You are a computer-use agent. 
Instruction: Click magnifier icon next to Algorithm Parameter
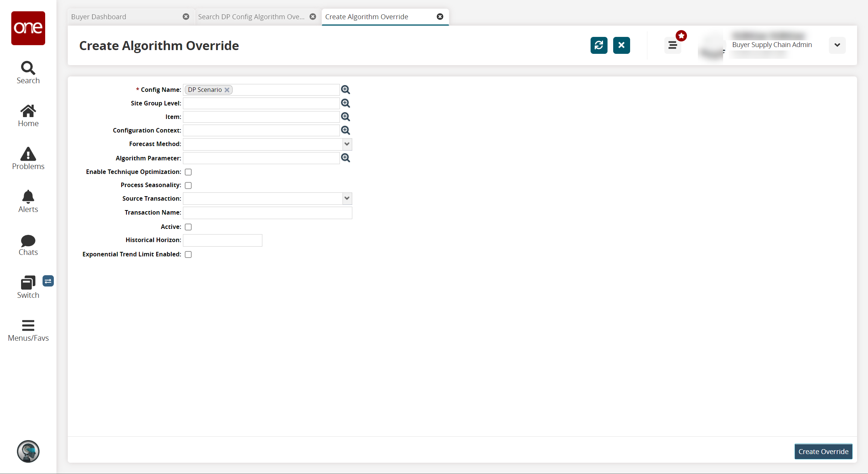click(345, 158)
